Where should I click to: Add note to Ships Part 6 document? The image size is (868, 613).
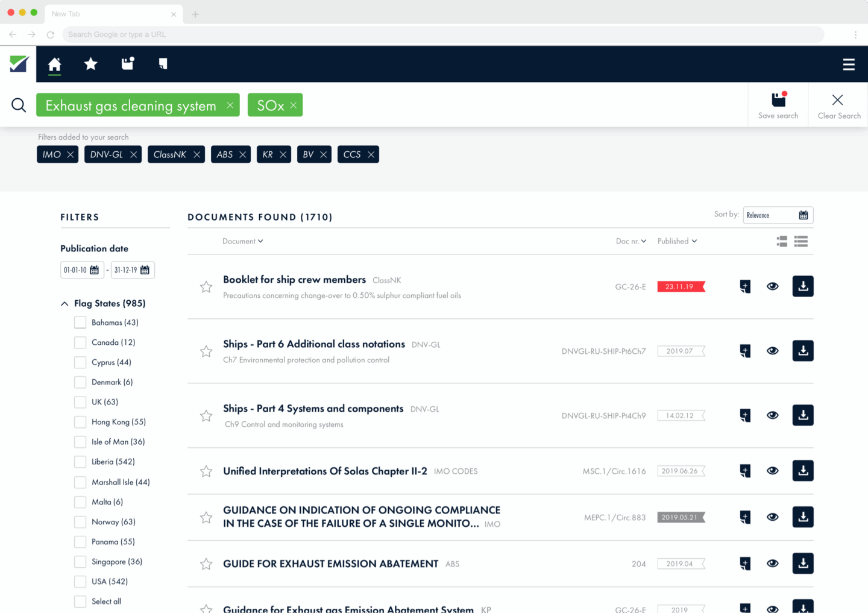pyautogui.click(x=745, y=351)
